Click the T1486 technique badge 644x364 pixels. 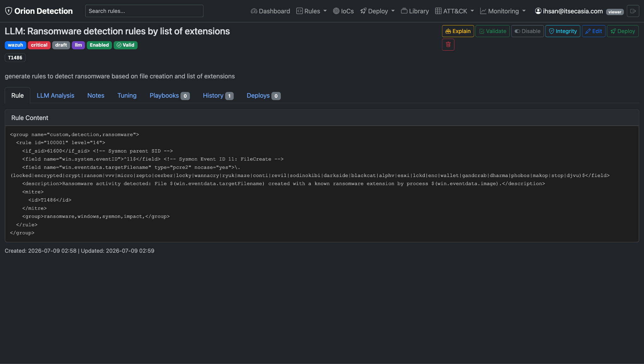pos(15,58)
